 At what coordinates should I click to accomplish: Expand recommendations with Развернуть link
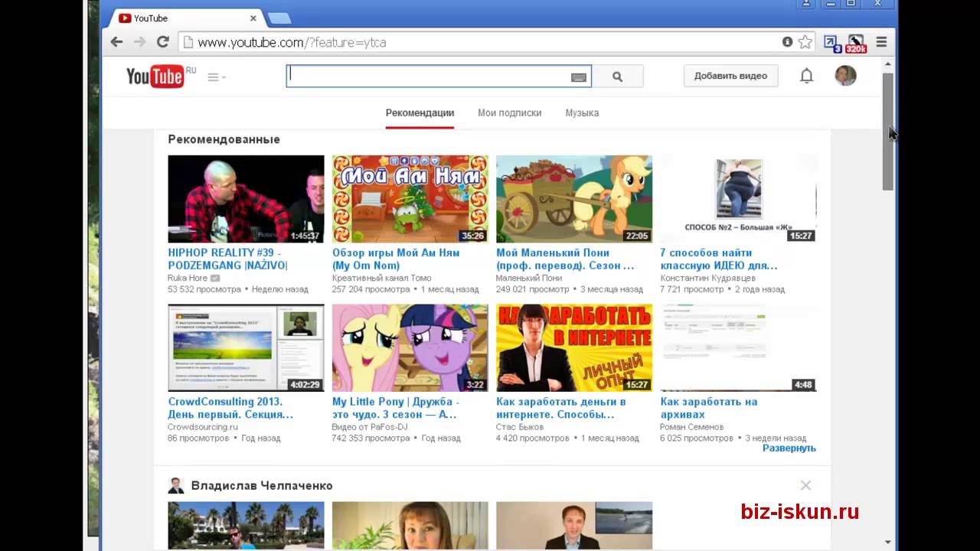(x=789, y=448)
